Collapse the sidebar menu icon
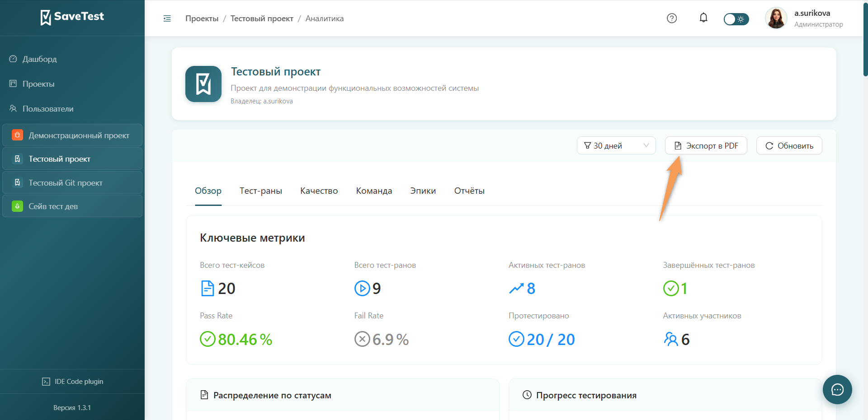Image resolution: width=868 pixels, height=420 pixels. click(x=167, y=19)
